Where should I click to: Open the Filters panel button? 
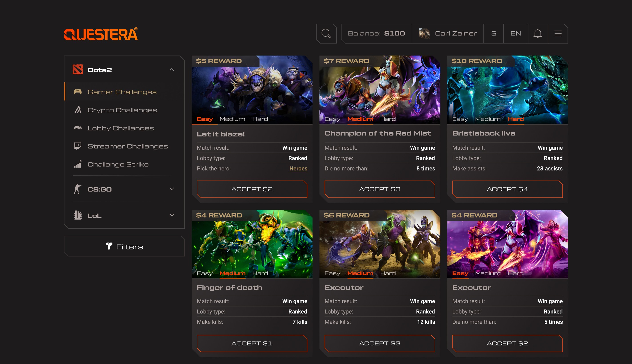point(124,247)
